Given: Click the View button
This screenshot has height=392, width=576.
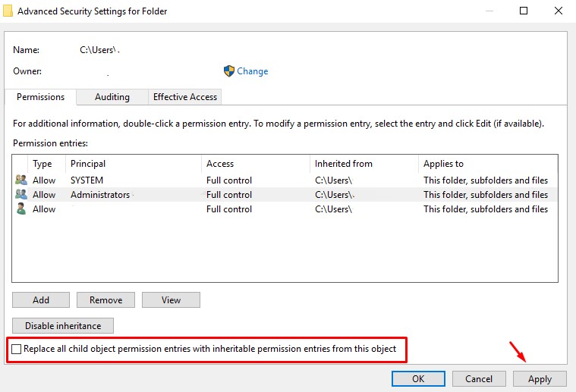Looking at the screenshot, I should click(x=171, y=300).
